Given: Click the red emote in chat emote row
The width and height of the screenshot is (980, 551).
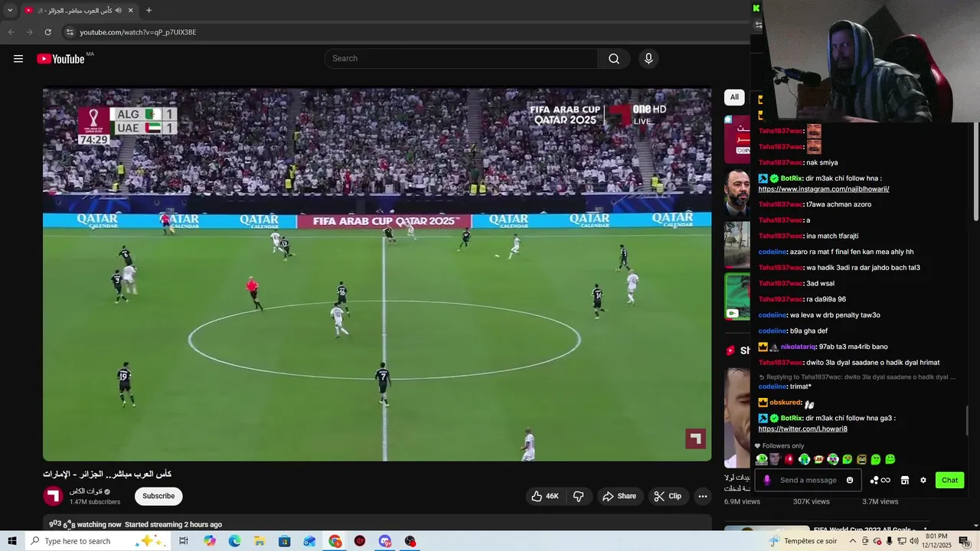Looking at the screenshot, I should (789, 459).
